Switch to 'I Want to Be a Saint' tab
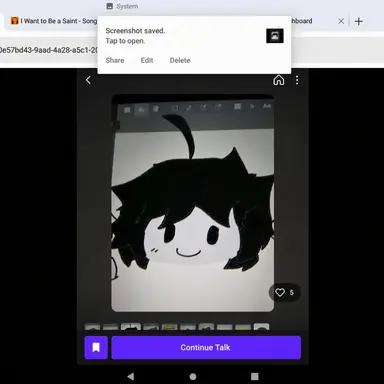384x384 pixels. 53,21
